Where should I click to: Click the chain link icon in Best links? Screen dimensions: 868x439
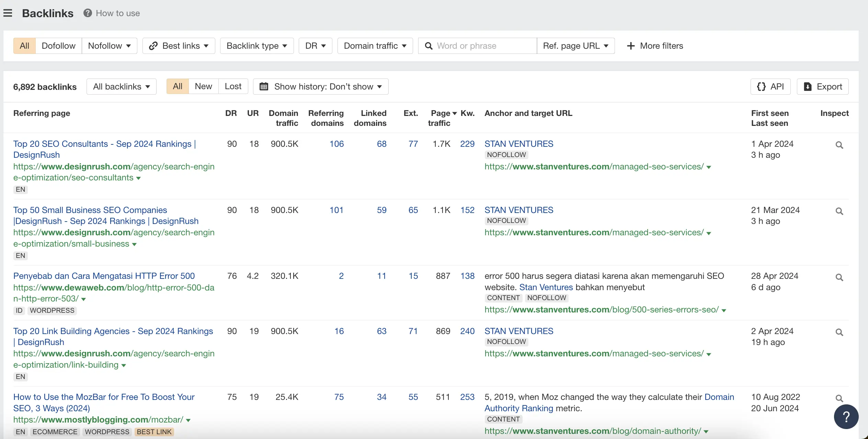click(x=153, y=46)
